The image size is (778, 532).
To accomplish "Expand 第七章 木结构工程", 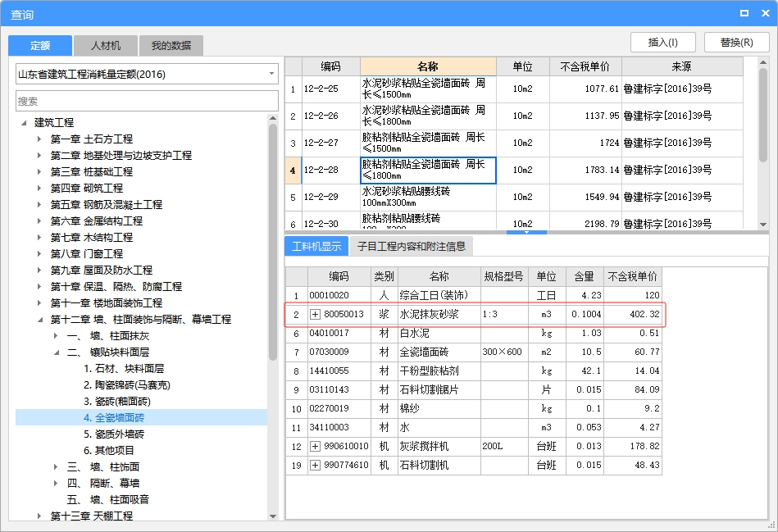I will [x=39, y=237].
